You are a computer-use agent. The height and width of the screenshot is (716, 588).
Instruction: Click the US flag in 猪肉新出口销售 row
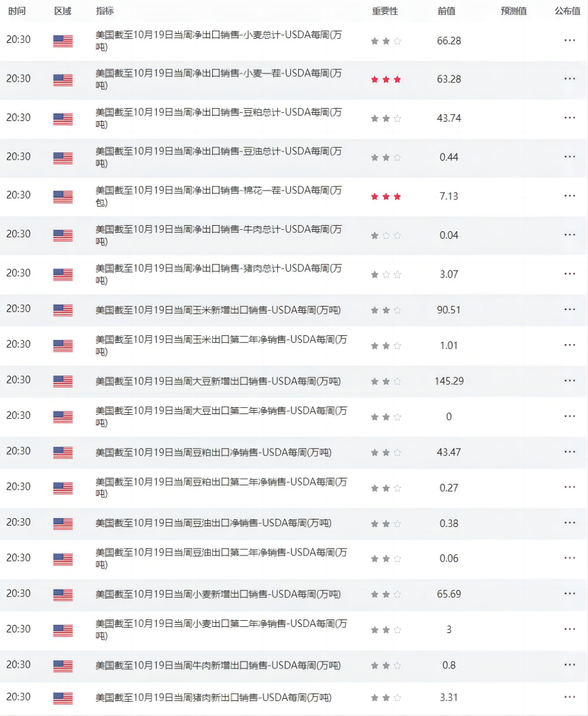coord(63,698)
